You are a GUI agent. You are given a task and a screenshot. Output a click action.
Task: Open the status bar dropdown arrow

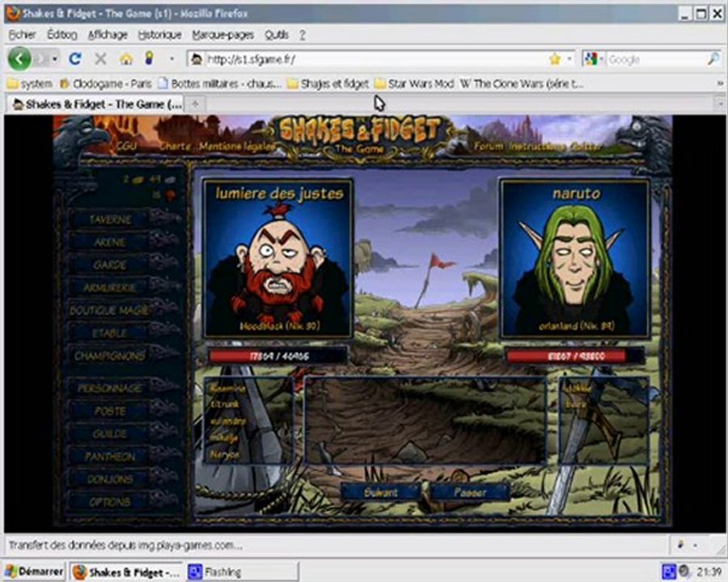(695, 545)
